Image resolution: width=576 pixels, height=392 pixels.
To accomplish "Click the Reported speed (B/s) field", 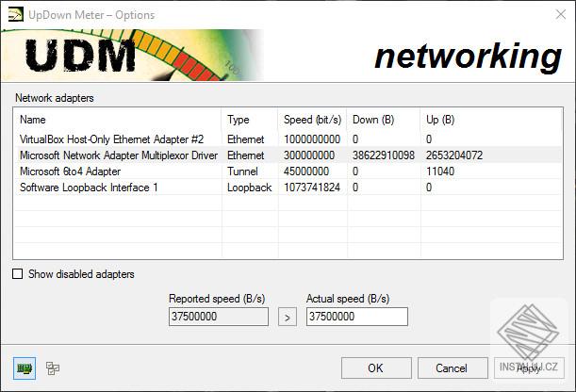I will (x=219, y=317).
